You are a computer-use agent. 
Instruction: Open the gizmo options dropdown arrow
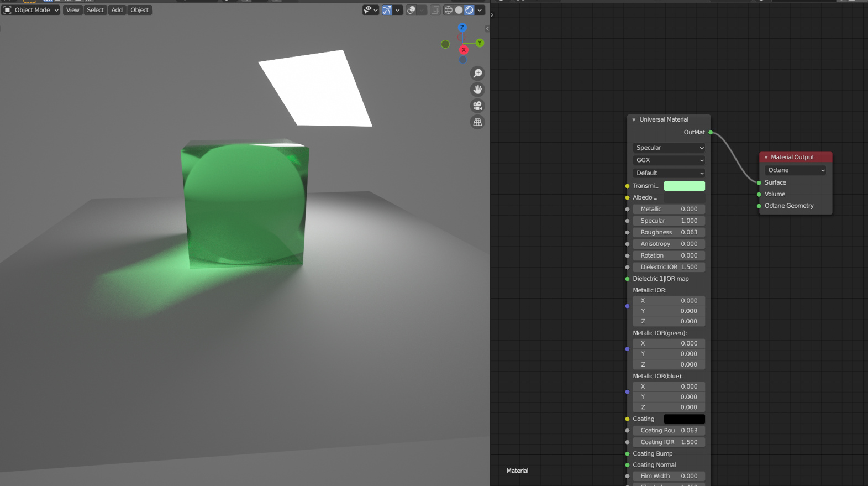point(397,10)
